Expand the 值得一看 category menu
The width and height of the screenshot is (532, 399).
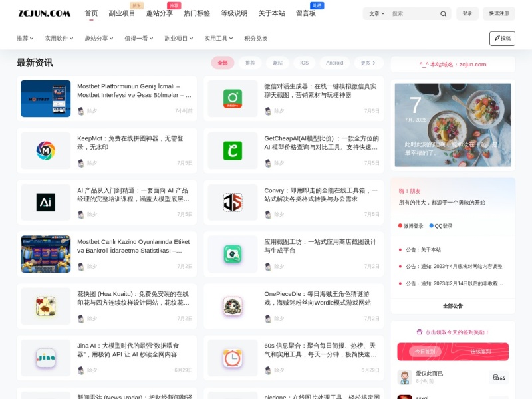pos(139,39)
